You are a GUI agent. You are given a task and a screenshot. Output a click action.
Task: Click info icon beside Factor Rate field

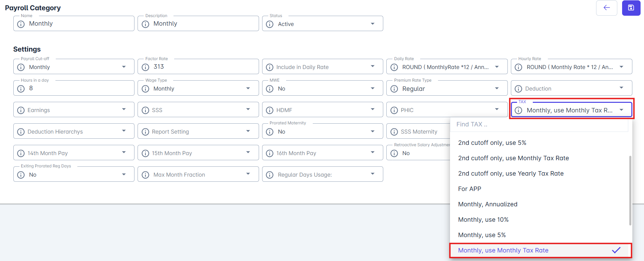click(x=145, y=67)
